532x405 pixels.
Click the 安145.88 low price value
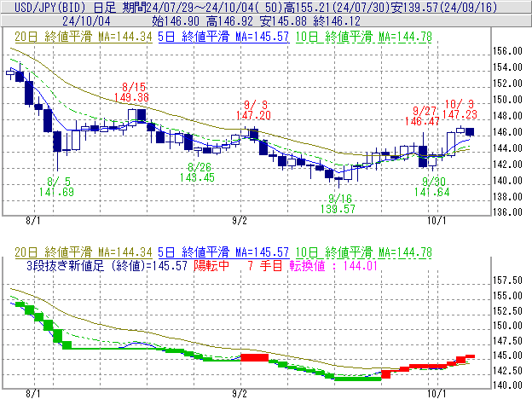coord(283,21)
